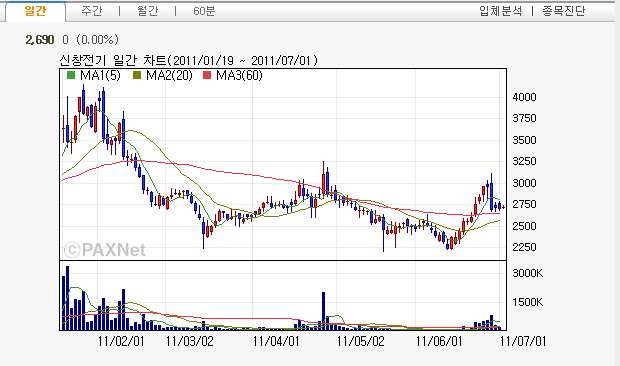Click the 11/03/02 date label
Image resolution: width=620 pixels, height=366 pixels.
(x=189, y=341)
